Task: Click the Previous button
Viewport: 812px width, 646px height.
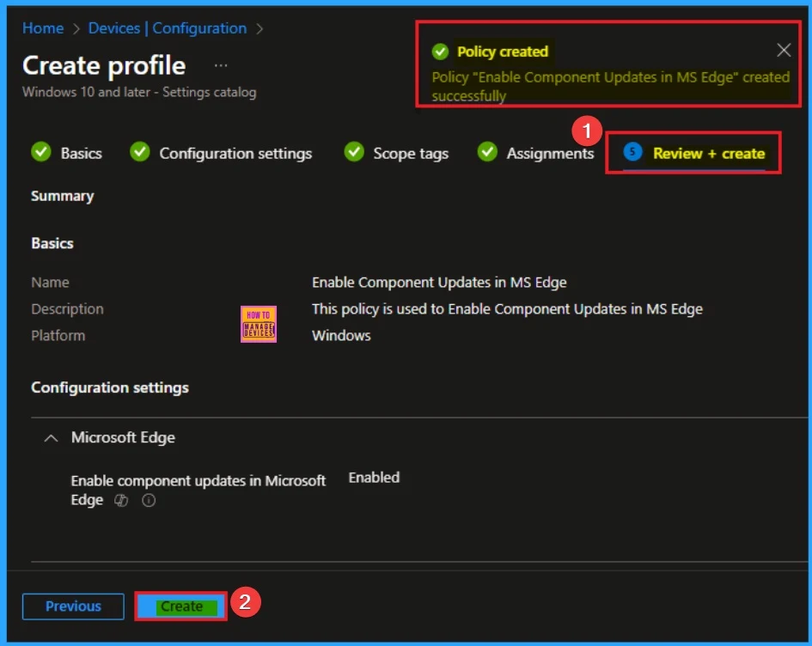Action: point(73,606)
